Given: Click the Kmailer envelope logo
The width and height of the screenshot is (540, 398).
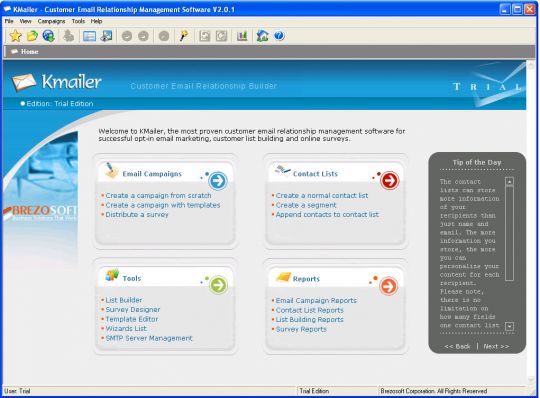Looking at the screenshot, I should click(x=23, y=82).
